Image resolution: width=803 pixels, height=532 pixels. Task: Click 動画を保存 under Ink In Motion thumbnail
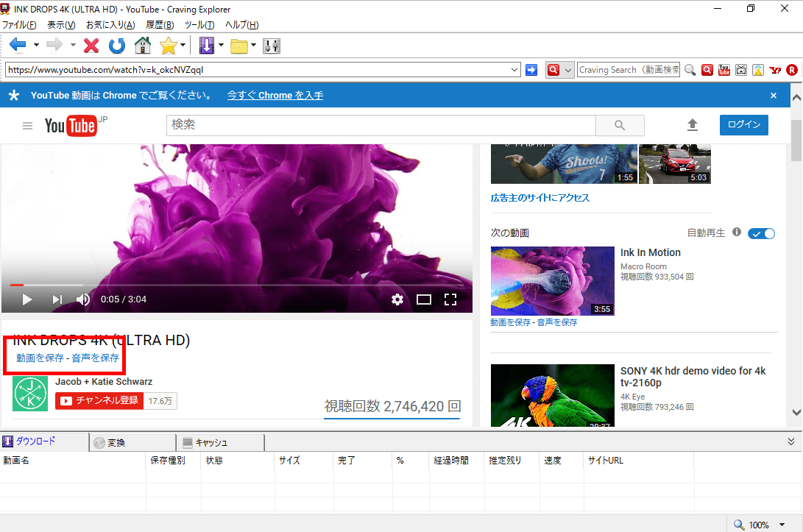(x=510, y=322)
